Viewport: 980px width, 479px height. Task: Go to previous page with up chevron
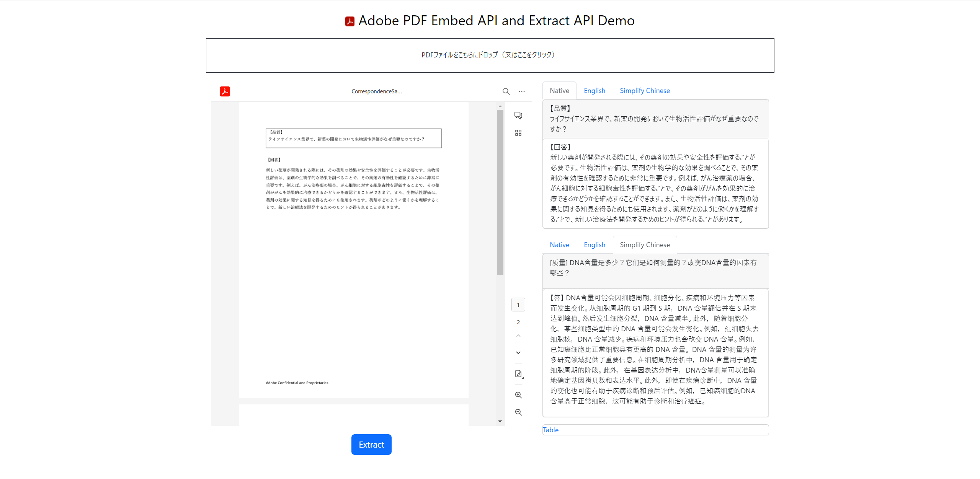[x=518, y=336]
